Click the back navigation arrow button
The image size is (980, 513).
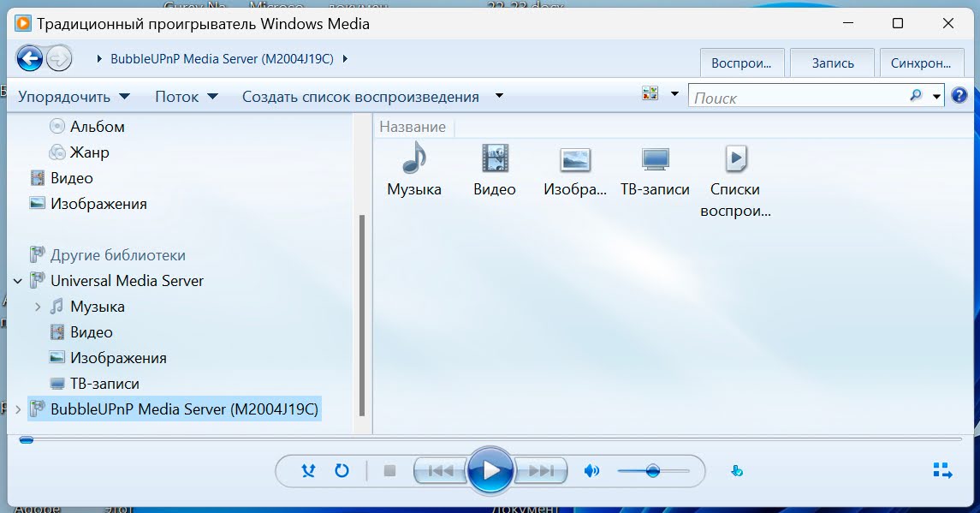coord(30,58)
